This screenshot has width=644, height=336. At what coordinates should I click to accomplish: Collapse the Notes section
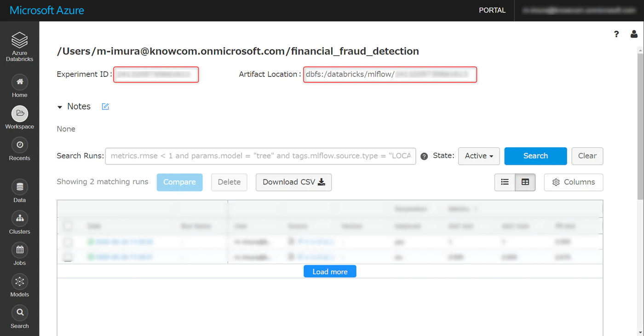click(60, 107)
